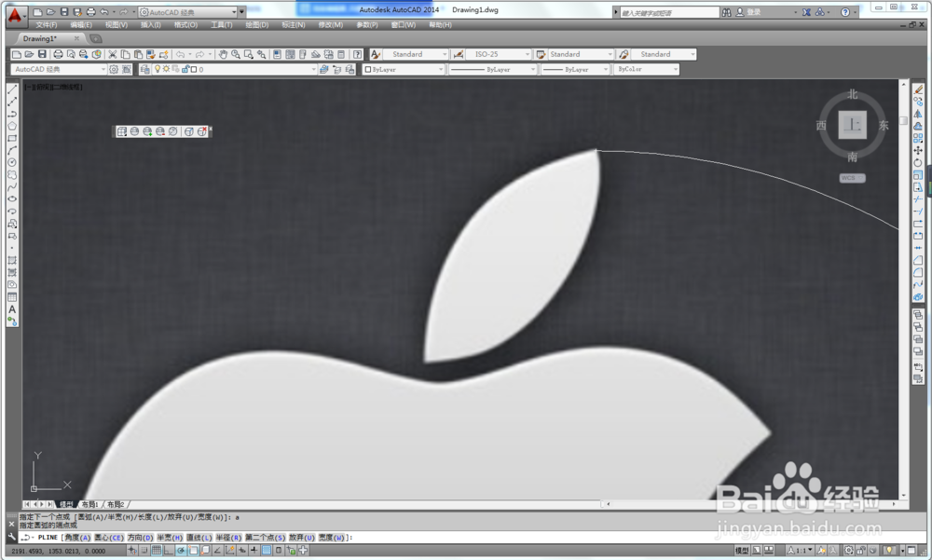Click the Rotate tool in modify toolbar
Screen dimensions: 932x560
[918, 163]
